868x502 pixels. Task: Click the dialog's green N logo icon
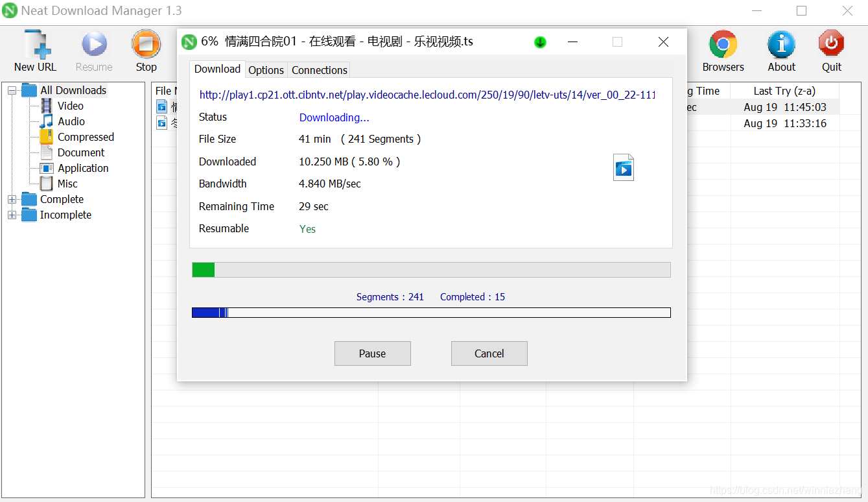pos(189,42)
